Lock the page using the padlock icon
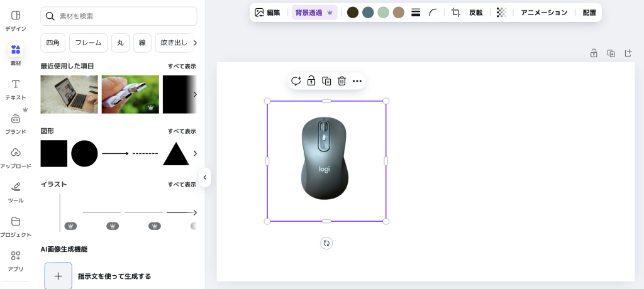644x289 pixels. point(594,53)
